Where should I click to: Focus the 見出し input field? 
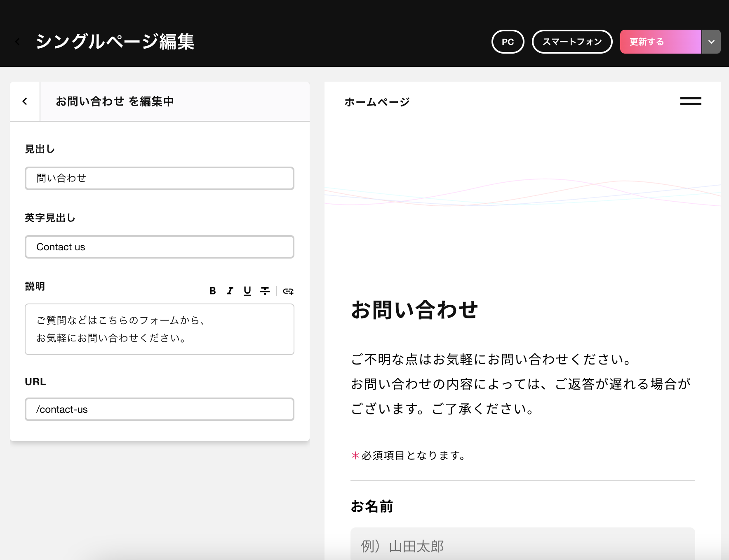[x=160, y=178]
